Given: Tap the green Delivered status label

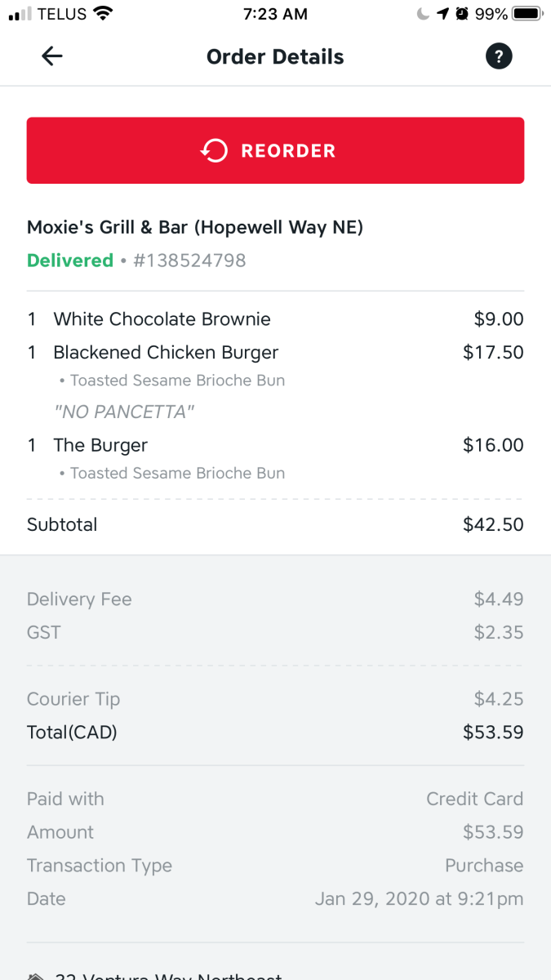Looking at the screenshot, I should (70, 261).
